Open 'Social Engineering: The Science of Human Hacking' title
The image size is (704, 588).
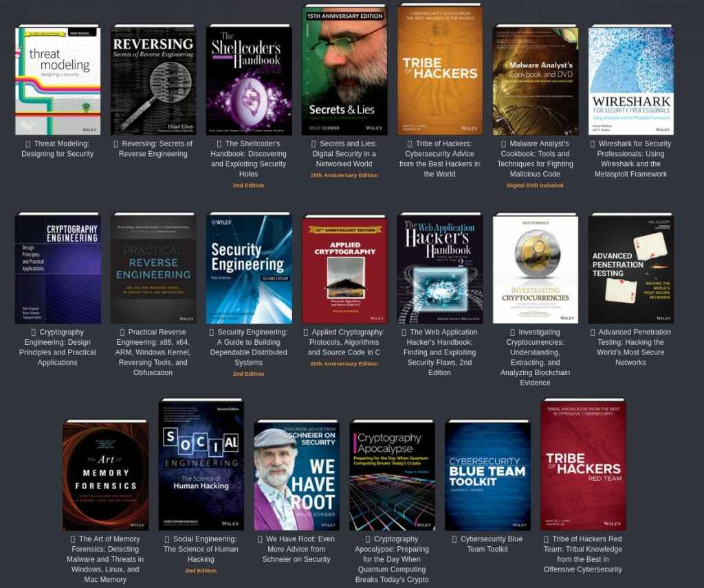[201, 549]
